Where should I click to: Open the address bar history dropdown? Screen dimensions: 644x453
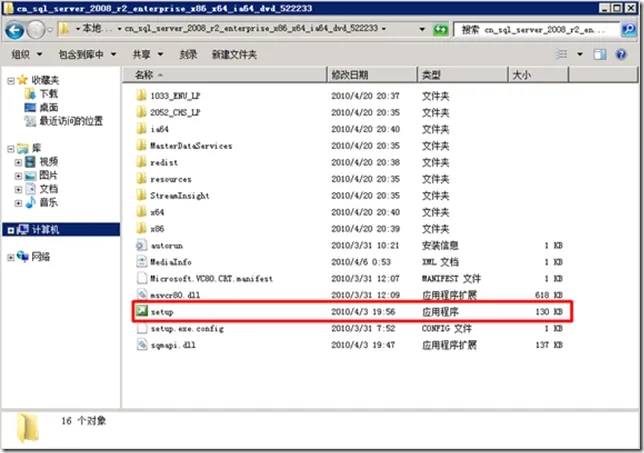[x=422, y=29]
